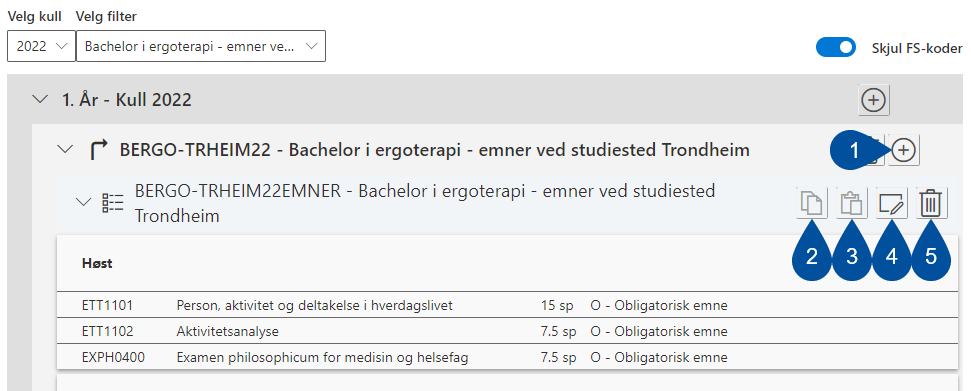The image size is (971, 391).
Task: Click the paste clipboard icon for BERGO-TRHEIM22EMNER
Action: [x=852, y=203]
